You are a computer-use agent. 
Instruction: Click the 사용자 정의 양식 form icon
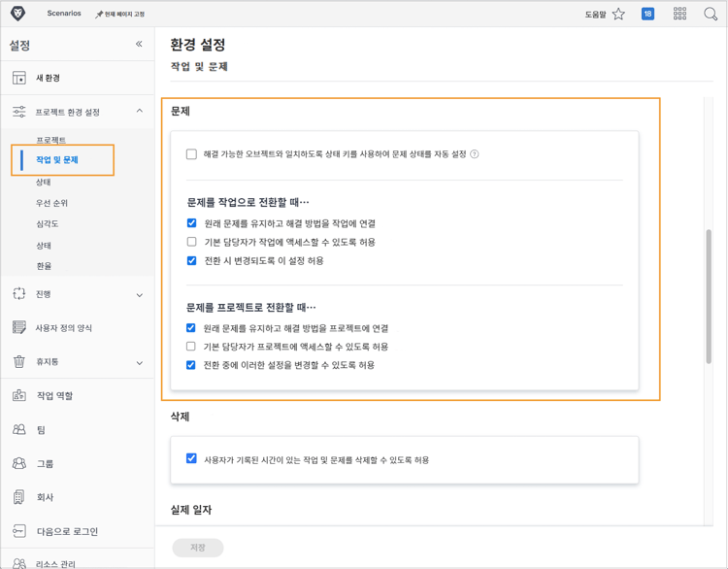19,327
